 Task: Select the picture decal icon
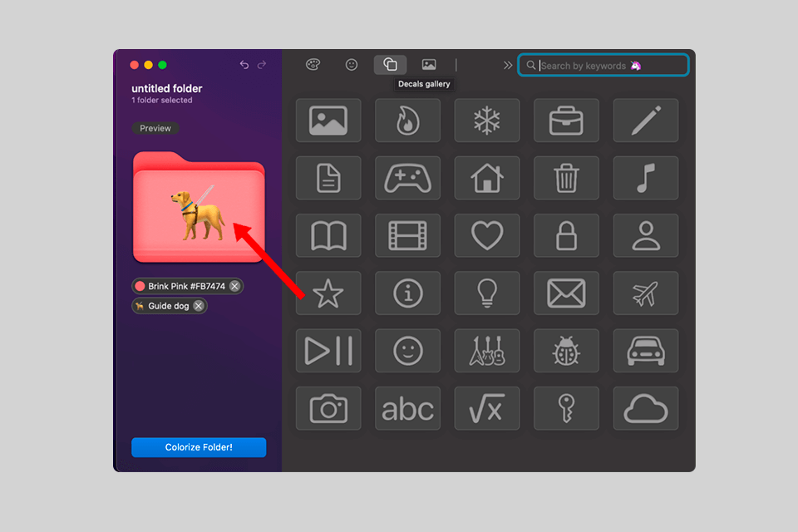(328, 121)
